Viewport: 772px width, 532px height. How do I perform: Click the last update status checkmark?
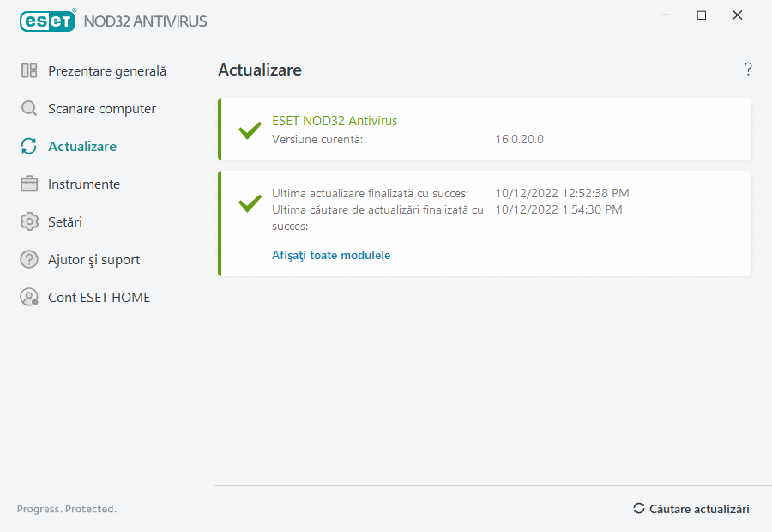click(250, 203)
